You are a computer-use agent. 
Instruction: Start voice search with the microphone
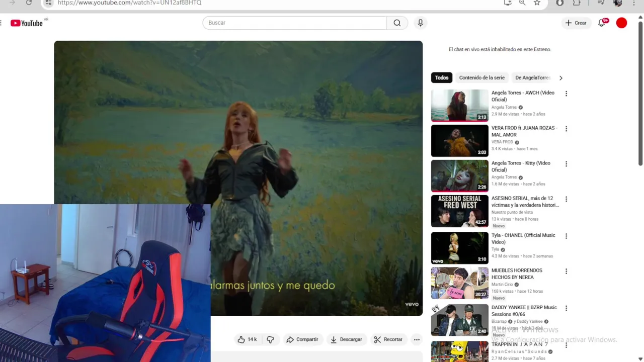(421, 23)
